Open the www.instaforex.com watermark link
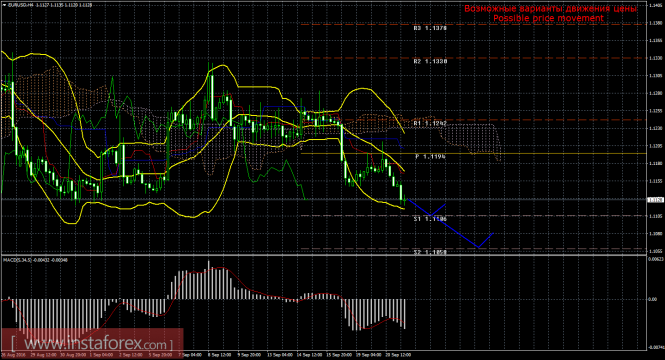This screenshot has width=665, height=360. click(x=92, y=343)
